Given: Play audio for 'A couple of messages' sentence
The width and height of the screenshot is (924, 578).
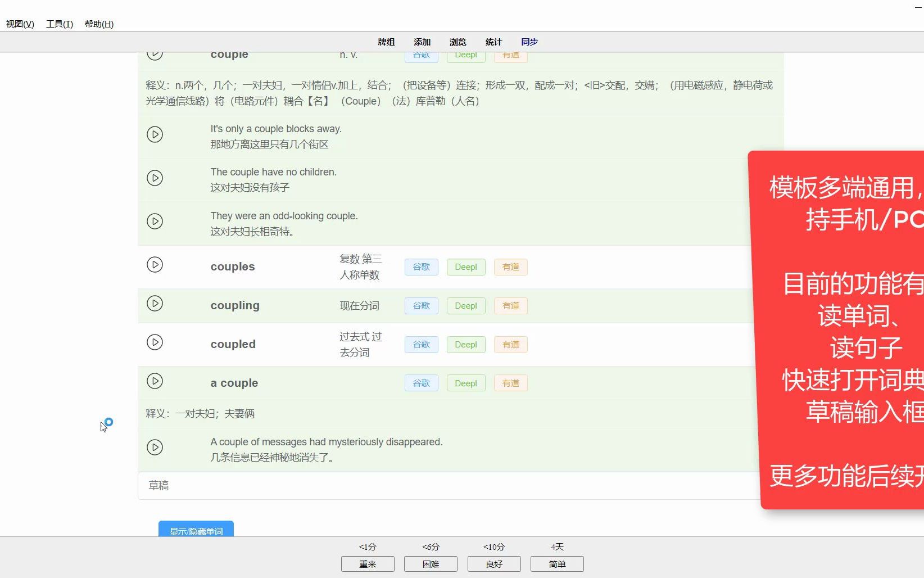Looking at the screenshot, I should click(155, 447).
